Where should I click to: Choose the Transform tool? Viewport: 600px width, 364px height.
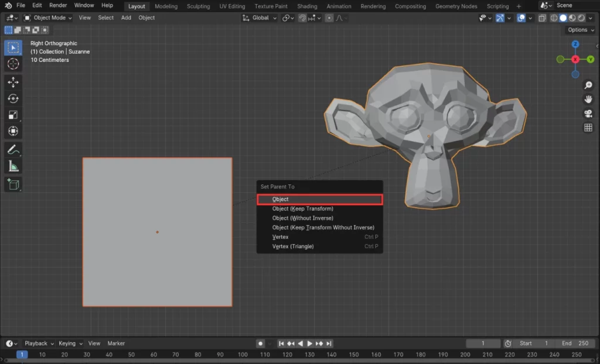(x=13, y=131)
